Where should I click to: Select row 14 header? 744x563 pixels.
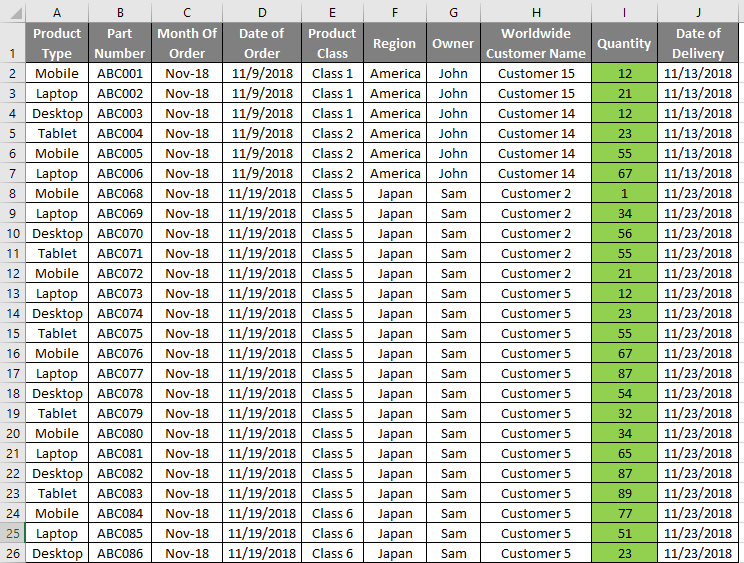tap(13, 314)
